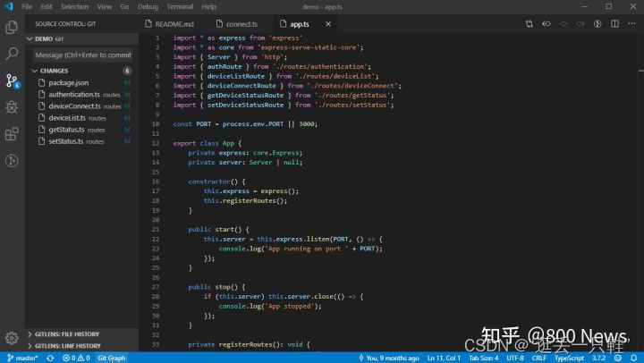Screen dimensions: 644x363
Task: Click the VS Code logo icon
Action: (9, 6)
